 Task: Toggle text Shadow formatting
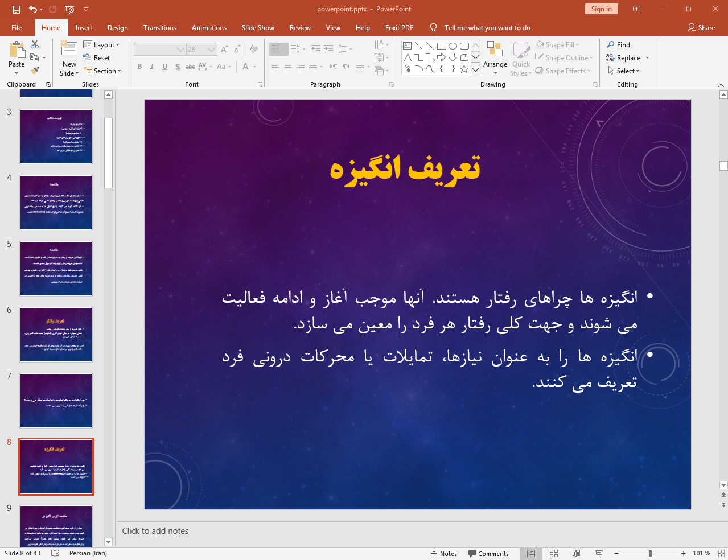coord(178,67)
